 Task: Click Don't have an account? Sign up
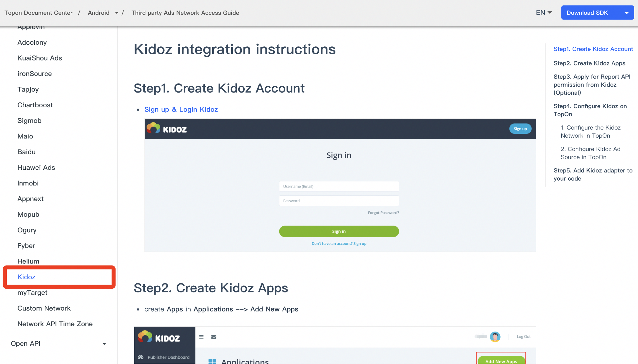339,244
